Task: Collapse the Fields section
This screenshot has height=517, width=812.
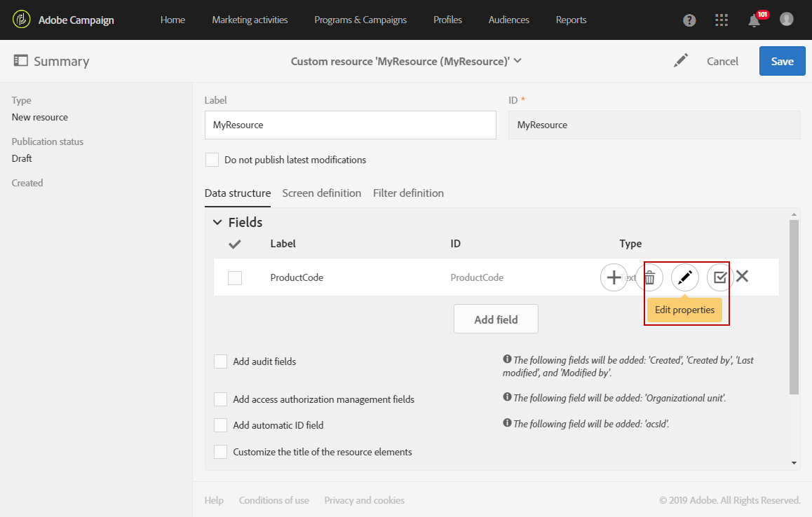Action: (217, 222)
